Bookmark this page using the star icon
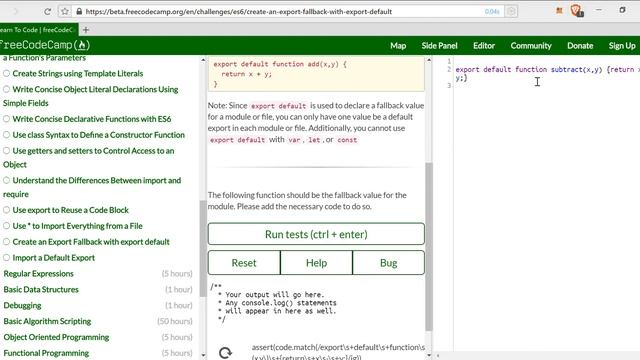640x360 pixels. (x=64, y=11)
